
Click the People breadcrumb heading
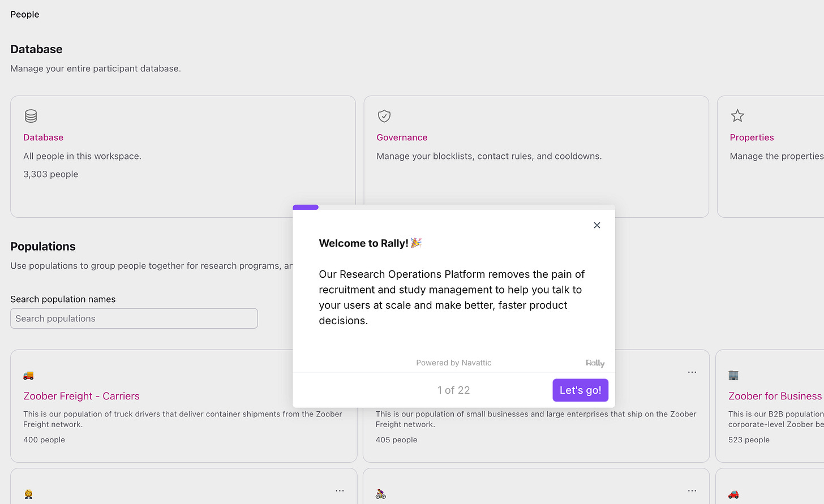[x=25, y=14]
